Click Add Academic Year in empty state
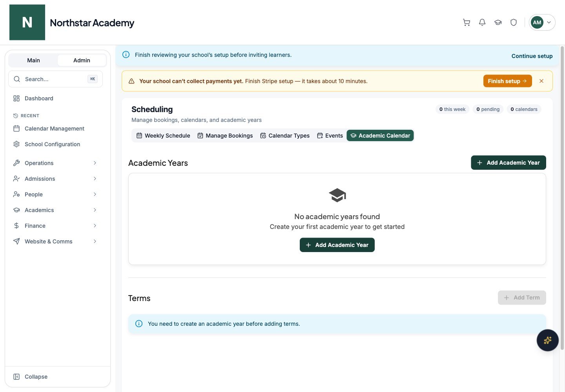Screen dimensions: 565x392 coord(337,245)
